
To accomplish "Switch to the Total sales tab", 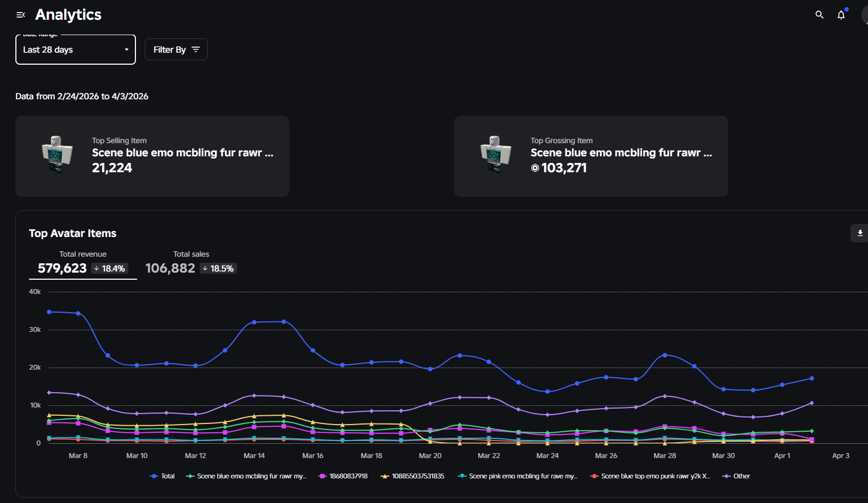I will click(191, 263).
